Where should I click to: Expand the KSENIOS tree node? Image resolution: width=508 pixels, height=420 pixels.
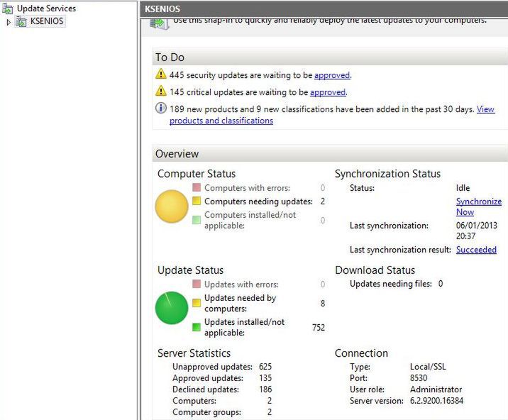tap(9, 22)
